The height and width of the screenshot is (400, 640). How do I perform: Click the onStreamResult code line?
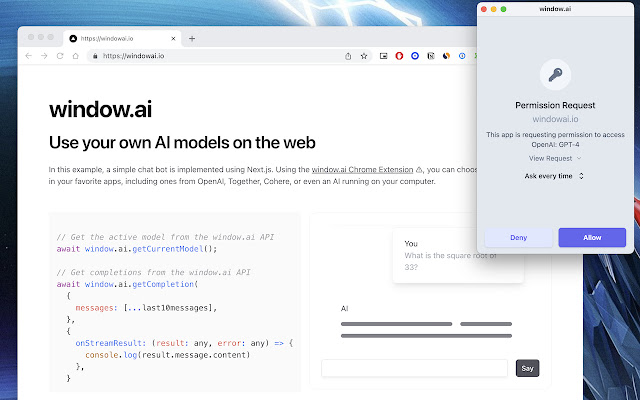click(184, 343)
